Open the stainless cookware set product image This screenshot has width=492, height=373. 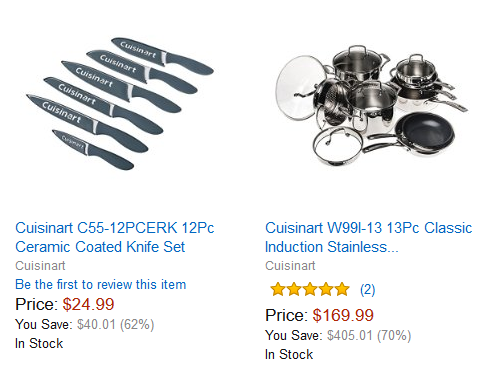[x=372, y=106]
